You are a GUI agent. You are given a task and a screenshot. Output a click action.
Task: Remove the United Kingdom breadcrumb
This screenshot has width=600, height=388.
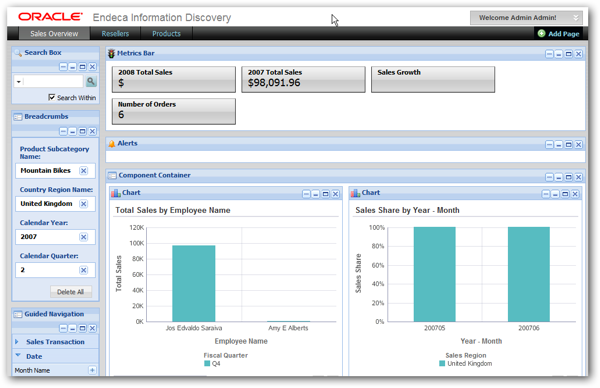[83, 204]
